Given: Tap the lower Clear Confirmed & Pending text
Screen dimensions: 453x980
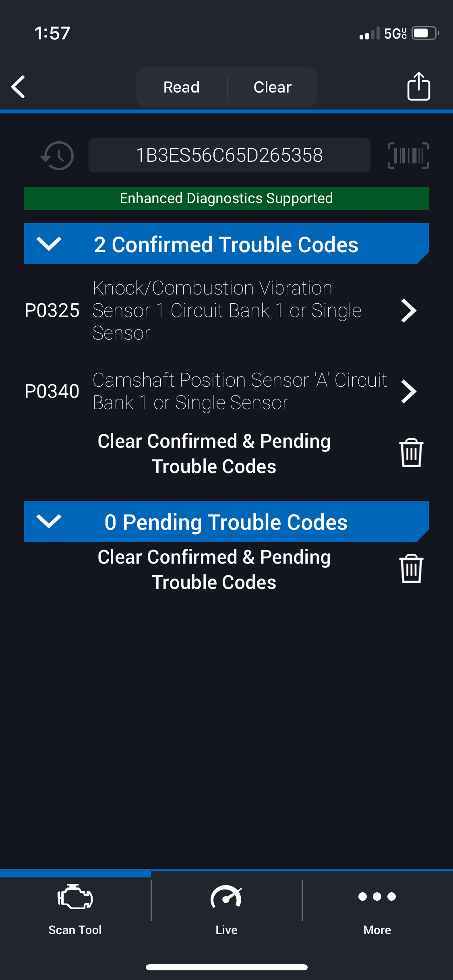Looking at the screenshot, I should (x=214, y=570).
